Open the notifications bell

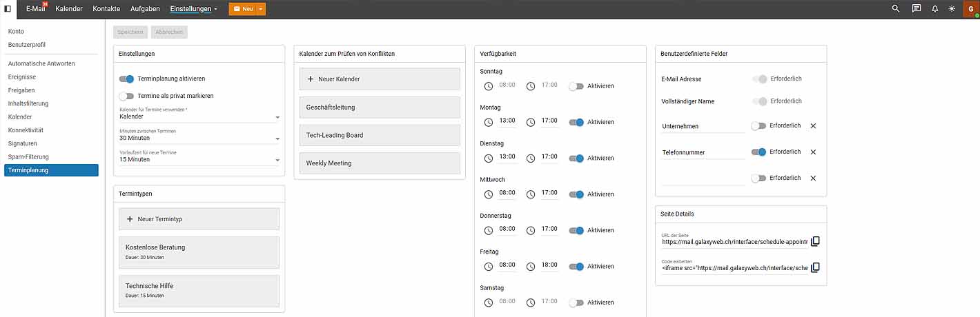(x=935, y=9)
